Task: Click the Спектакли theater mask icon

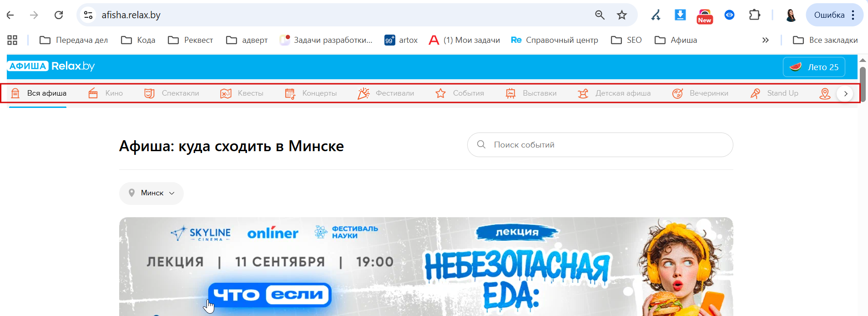Action: (149, 93)
